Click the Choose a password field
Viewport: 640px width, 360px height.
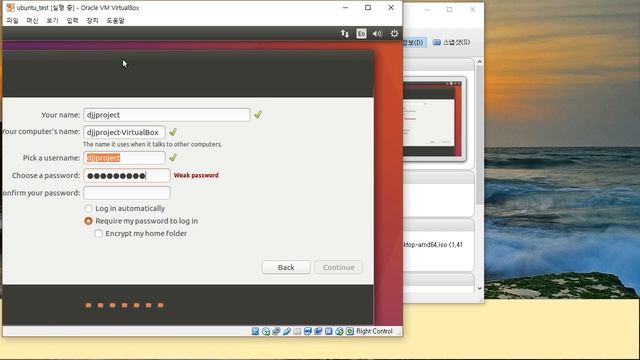click(x=127, y=176)
